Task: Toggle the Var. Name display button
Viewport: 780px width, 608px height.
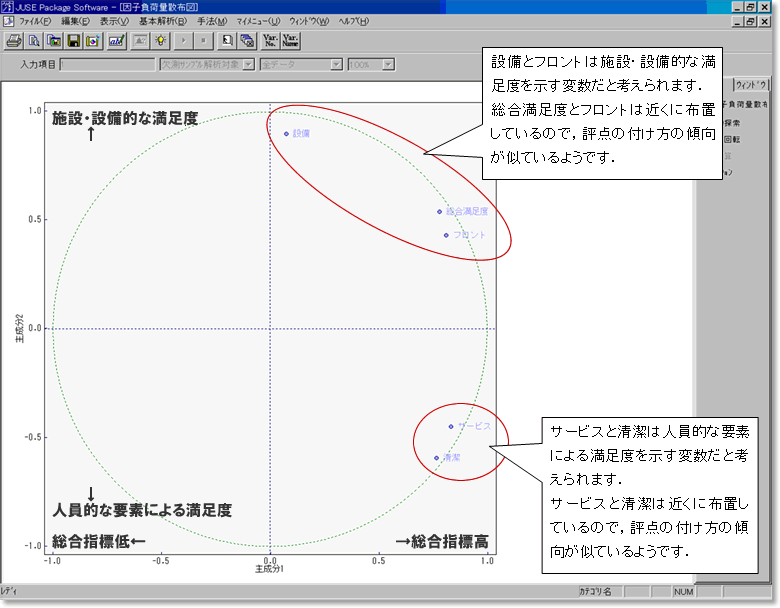Action: pyautogui.click(x=290, y=41)
